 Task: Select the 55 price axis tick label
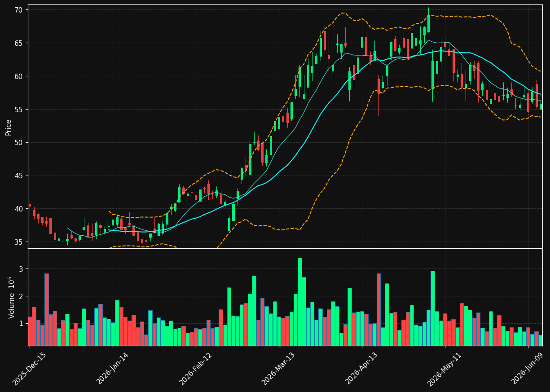coord(19,110)
